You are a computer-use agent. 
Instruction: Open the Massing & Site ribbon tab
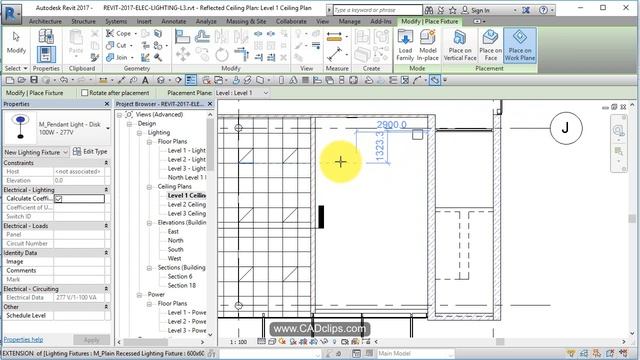tap(246, 21)
